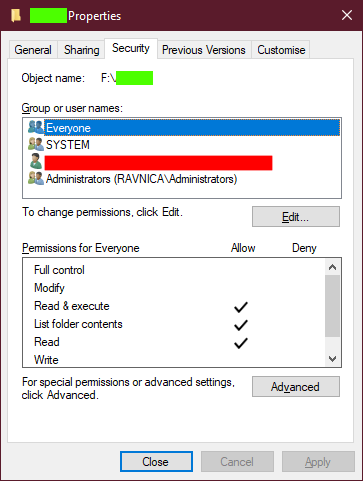363x481 pixels.
Task: Click the SYSTEM group icon
Action: (36, 144)
